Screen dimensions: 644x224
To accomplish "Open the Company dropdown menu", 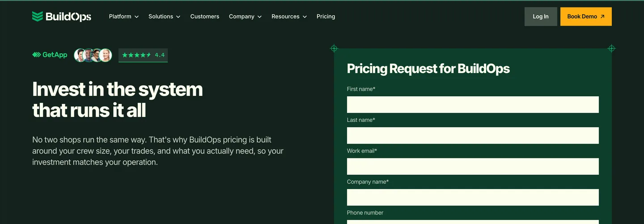I will [x=246, y=17].
